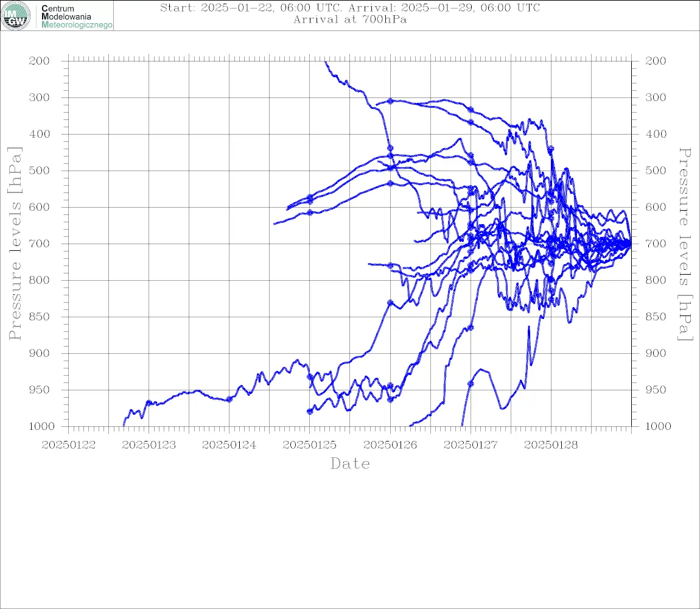700x609 pixels.
Task: Click the left 'Pressure levels [hPa]' axis title
Action: [x=15, y=244]
